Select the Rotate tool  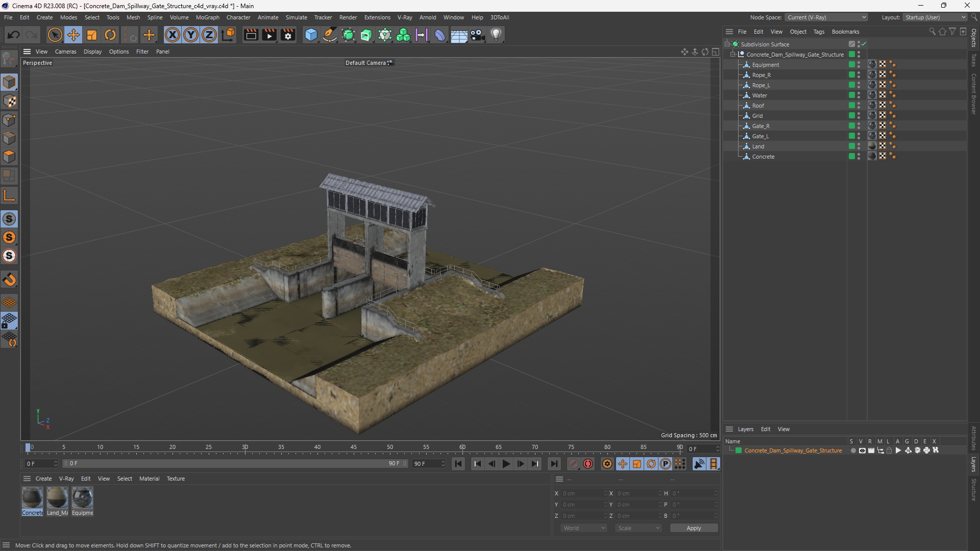coord(110,35)
